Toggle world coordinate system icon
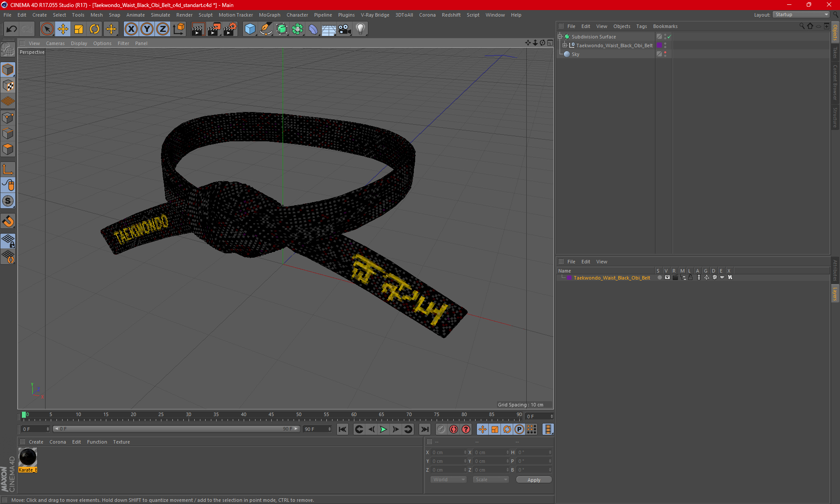Image resolution: width=840 pixels, height=504 pixels. tap(179, 29)
